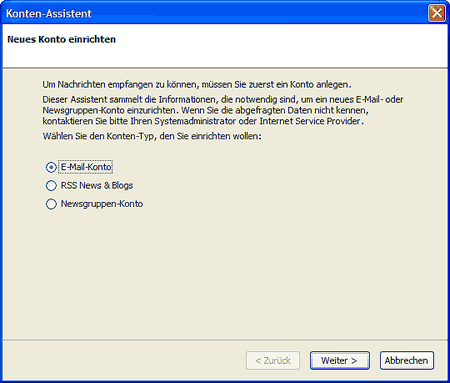Select the E-Mail-Konto radio button
The image size is (450, 383).
pyautogui.click(x=51, y=167)
